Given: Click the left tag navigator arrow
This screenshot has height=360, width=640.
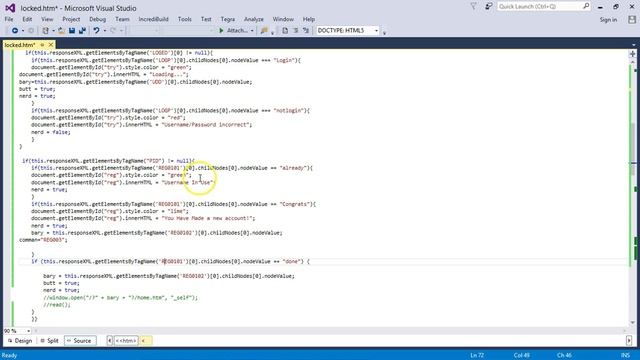Looking at the screenshot, I should point(110,341).
